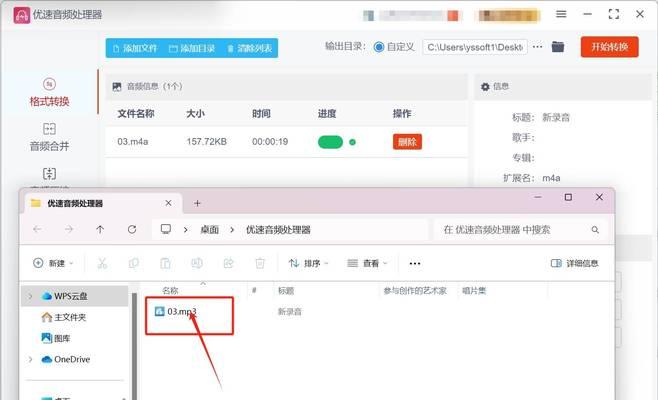The width and height of the screenshot is (658, 400).
Task: Click the PC monitor icon in address bar
Action: 166,229
